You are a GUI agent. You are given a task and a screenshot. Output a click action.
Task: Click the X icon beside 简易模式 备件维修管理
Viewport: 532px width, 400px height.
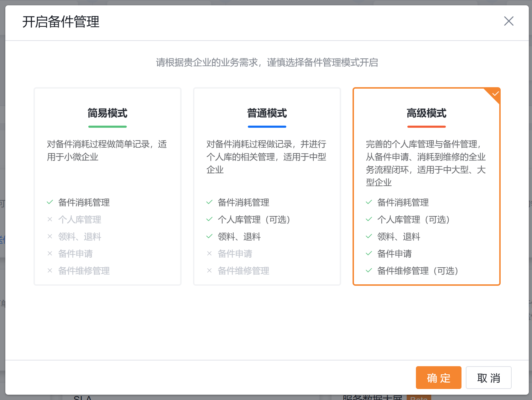[50, 270]
